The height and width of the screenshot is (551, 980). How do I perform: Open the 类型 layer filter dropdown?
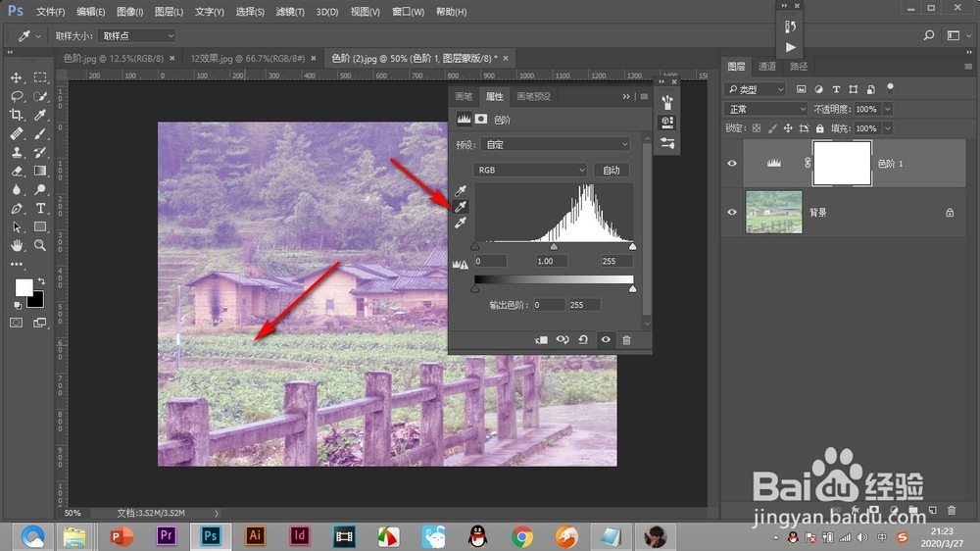(755, 89)
